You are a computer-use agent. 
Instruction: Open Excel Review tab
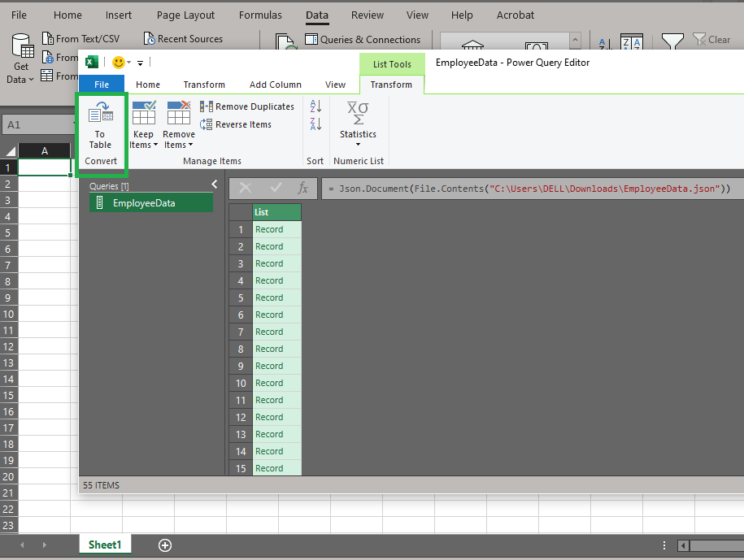click(x=368, y=15)
